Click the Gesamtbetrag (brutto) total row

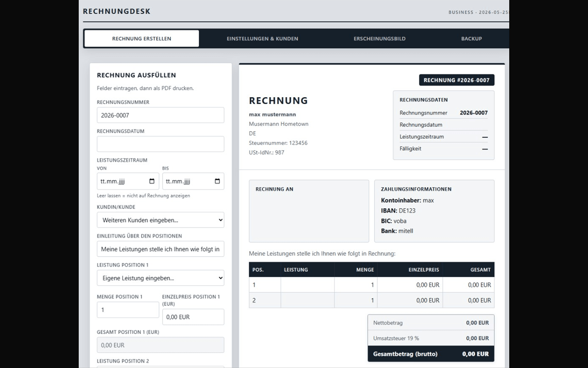point(431,354)
